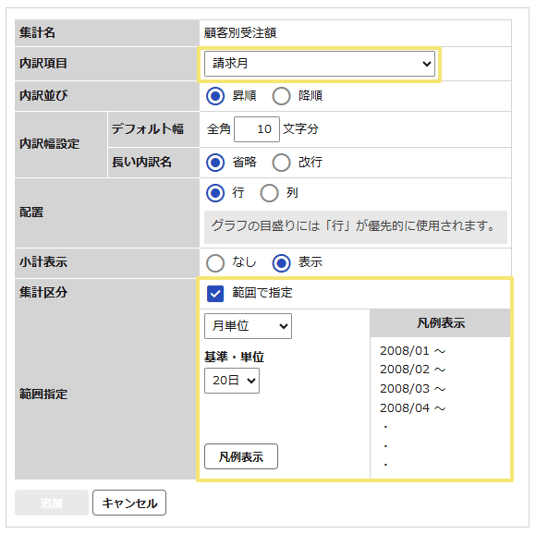
Task: Click legend entry 2008/01 ～
Action: point(413,351)
